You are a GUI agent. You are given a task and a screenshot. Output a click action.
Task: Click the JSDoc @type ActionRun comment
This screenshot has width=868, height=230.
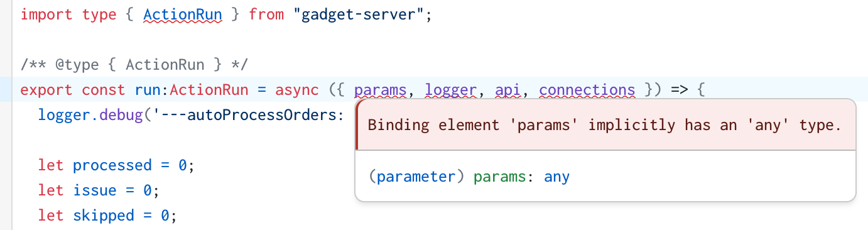click(134, 65)
